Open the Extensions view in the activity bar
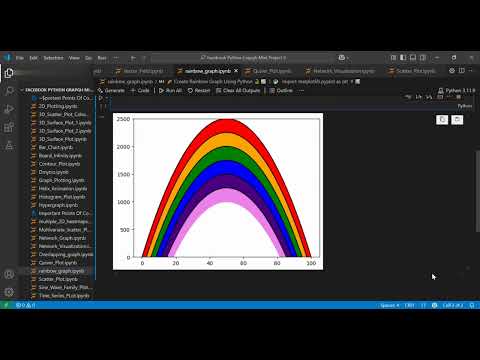 pyautogui.click(x=9, y=127)
